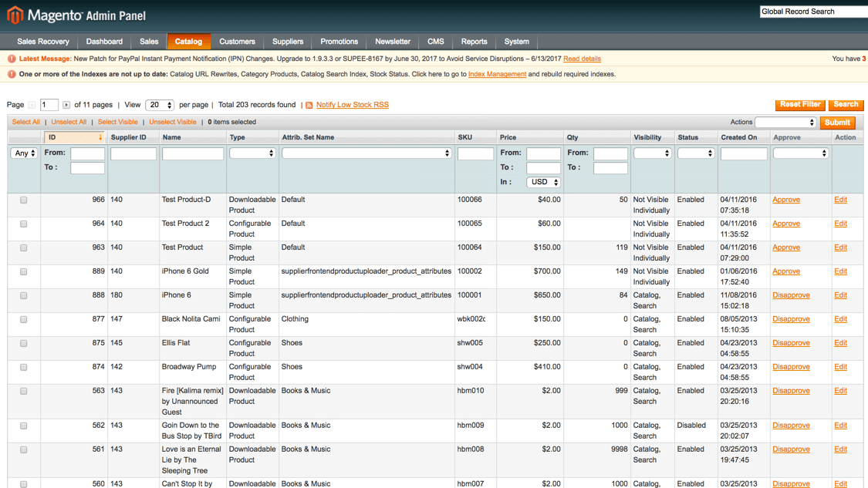Go to next page arrow
The image size is (868, 488).
(66, 105)
